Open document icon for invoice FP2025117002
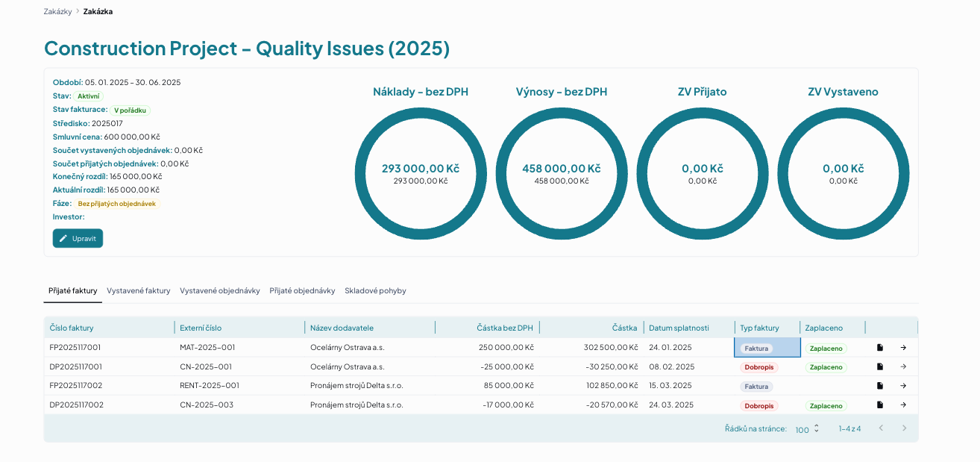The image size is (980, 462). pyautogui.click(x=880, y=386)
